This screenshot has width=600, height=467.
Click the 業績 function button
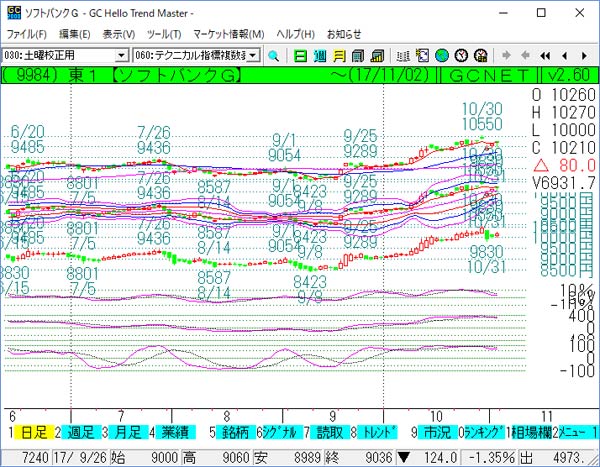(x=175, y=432)
